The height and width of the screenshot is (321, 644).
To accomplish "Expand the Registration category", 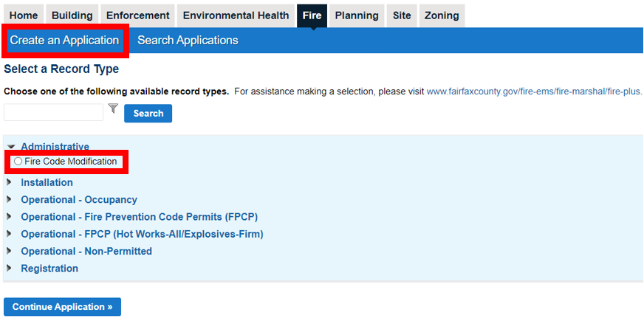I will point(10,269).
